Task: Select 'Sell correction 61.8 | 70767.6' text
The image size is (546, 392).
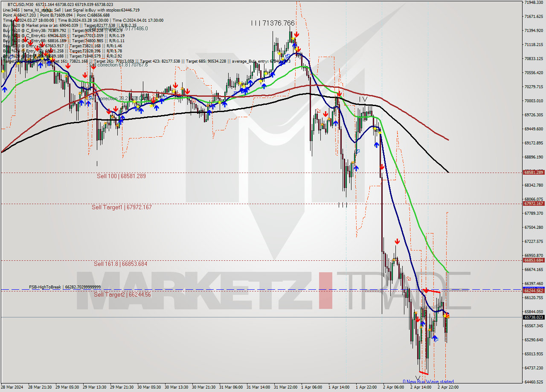Action: pos(118,65)
